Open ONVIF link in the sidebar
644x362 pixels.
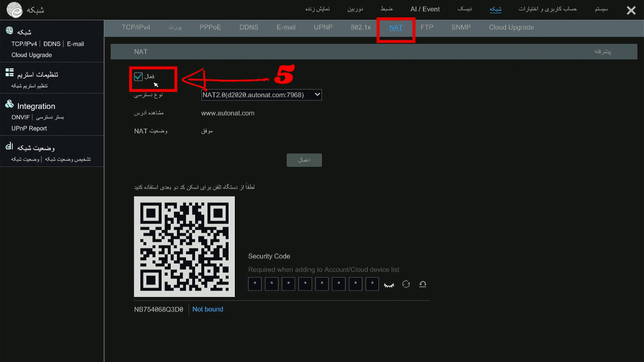(21, 117)
